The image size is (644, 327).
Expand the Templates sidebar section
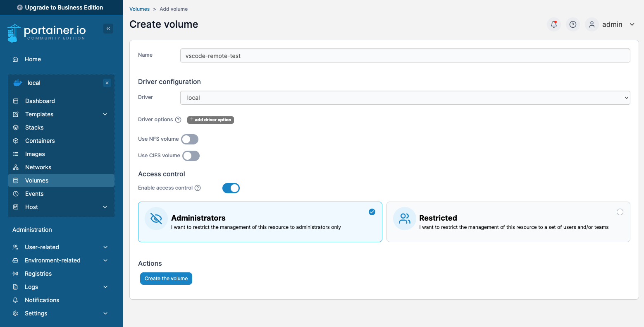click(39, 114)
